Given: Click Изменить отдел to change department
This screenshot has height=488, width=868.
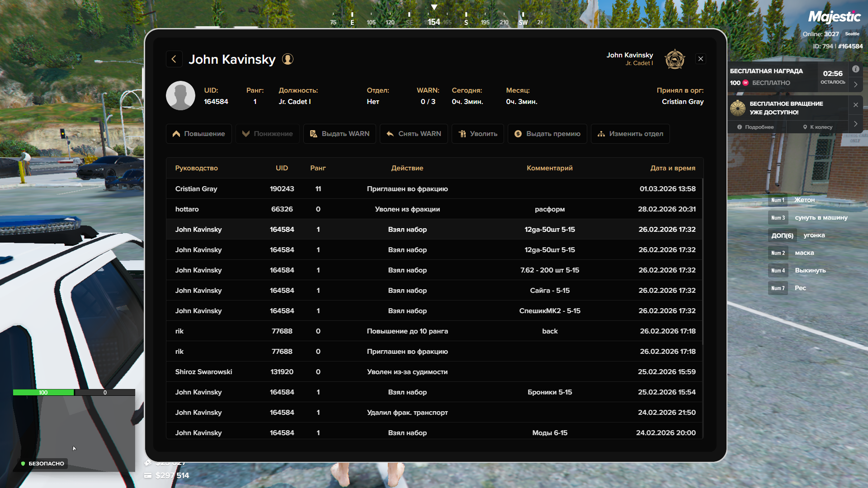Looking at the screenshot, I should (630, 134).
